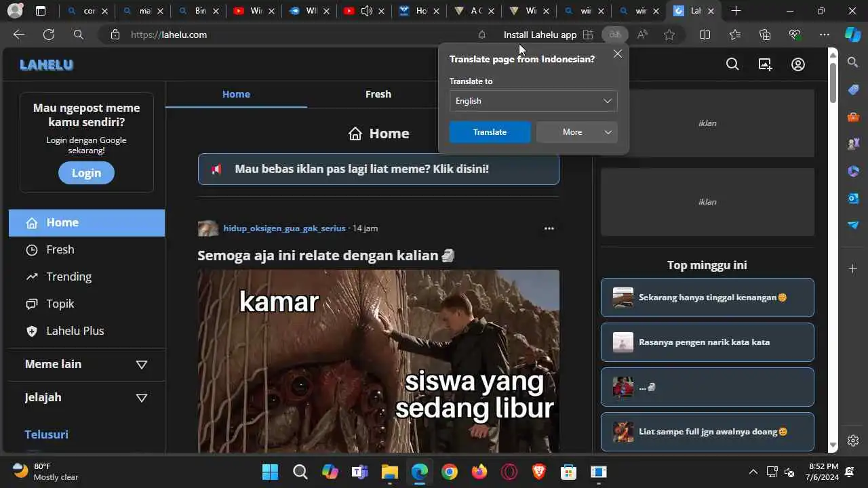Image resolution: width=868 pixels, height=488 pixels.
Task: Open Edge sidebar tools briefcase icon
Action: pyautogui.click(x=853, y=117)
